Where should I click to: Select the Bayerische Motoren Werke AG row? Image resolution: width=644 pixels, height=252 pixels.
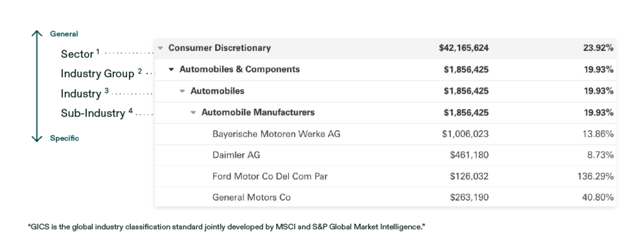[x=276, y=134]
